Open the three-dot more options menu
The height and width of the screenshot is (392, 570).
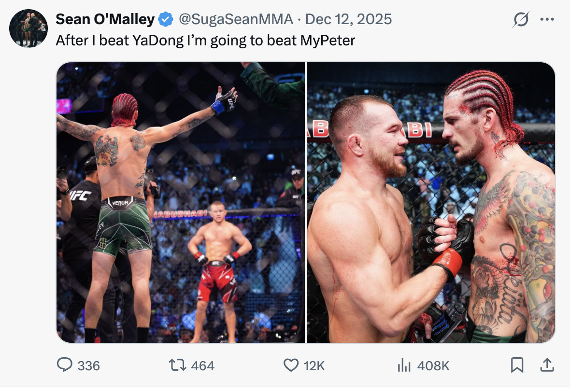547,19
